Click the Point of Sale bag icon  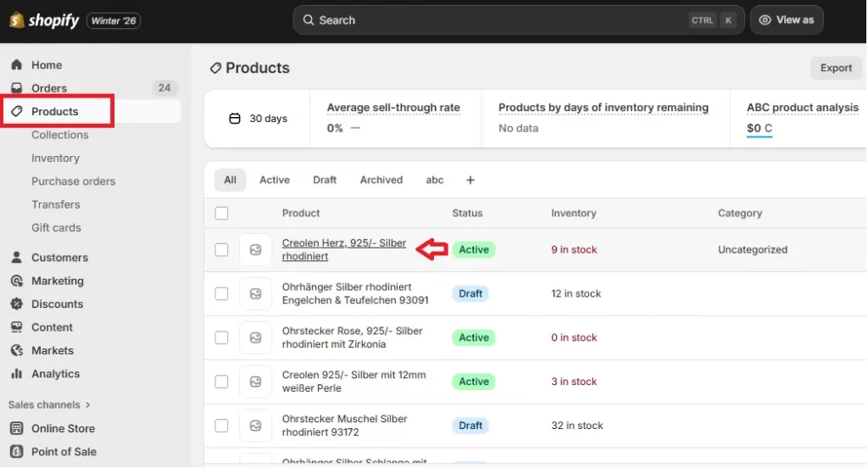(17, 452)
